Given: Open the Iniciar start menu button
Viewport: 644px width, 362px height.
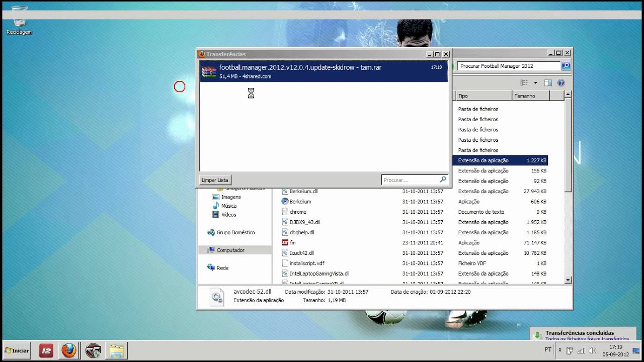Looking at the screenshot, I should 17,350.
